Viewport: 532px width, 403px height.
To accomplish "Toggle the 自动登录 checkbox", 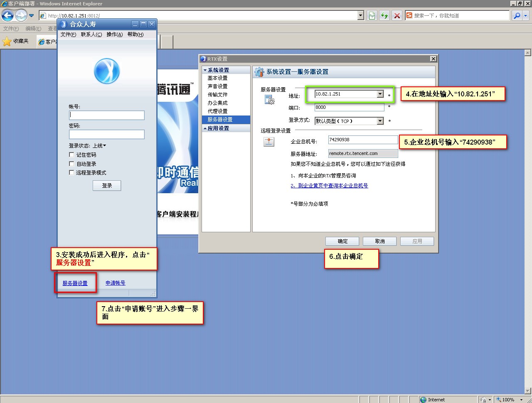I will coord(71,164).
